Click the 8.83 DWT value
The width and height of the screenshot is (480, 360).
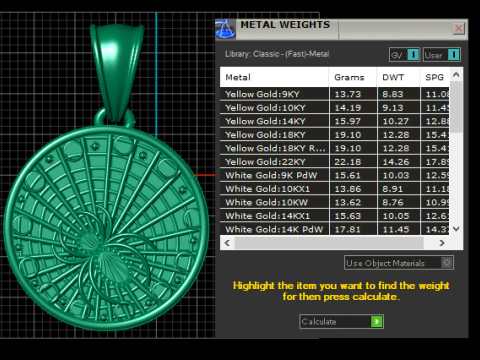(393, 94)
